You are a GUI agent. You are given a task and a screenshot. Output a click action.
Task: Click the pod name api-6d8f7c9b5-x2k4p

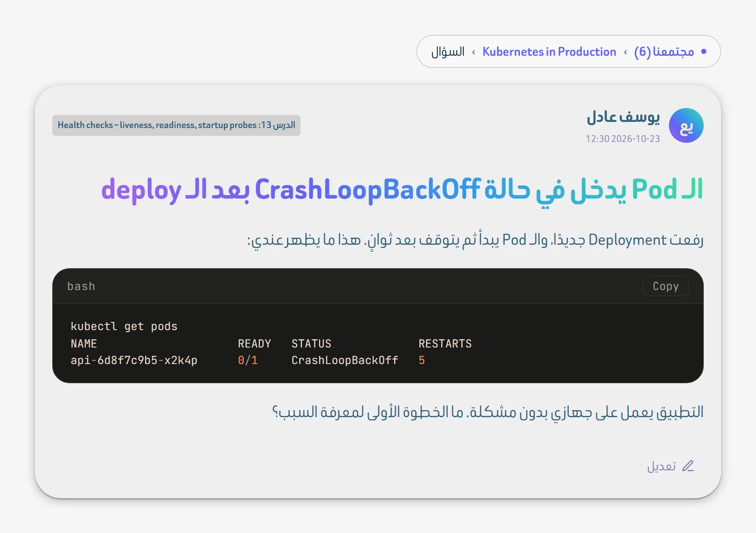(x=134, y=360)
